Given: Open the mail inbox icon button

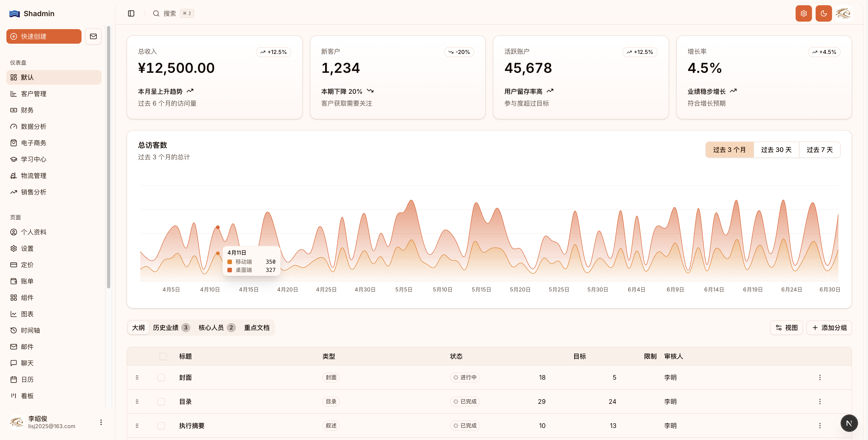Looking at the screenshot, I should (x=93, y=36).
